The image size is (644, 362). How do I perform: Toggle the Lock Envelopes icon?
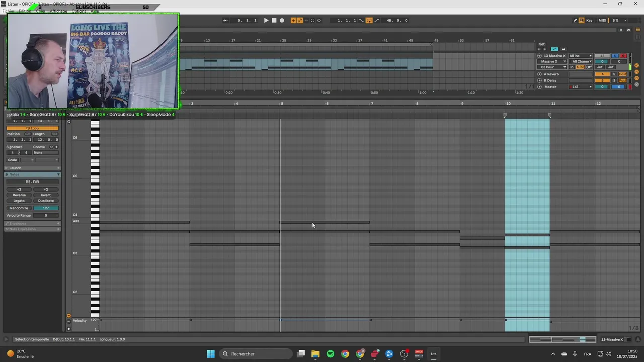(563, 49)
